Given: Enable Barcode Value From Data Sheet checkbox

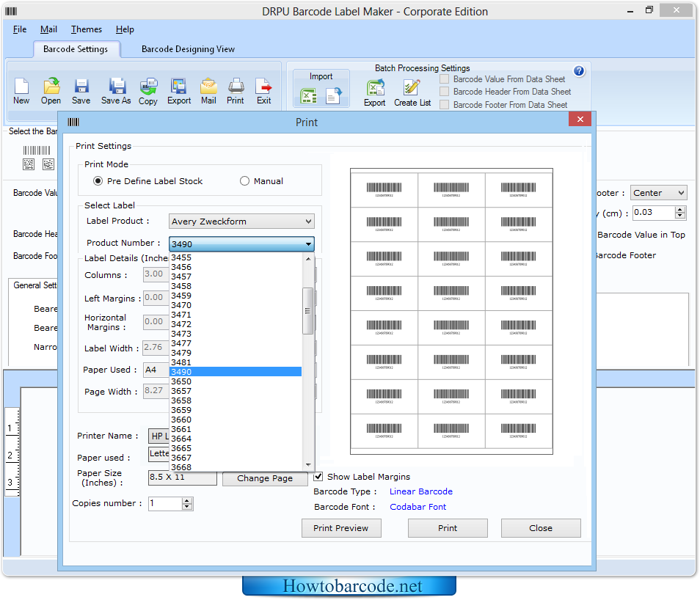Looking at the screenshot, I should (444, 79).
